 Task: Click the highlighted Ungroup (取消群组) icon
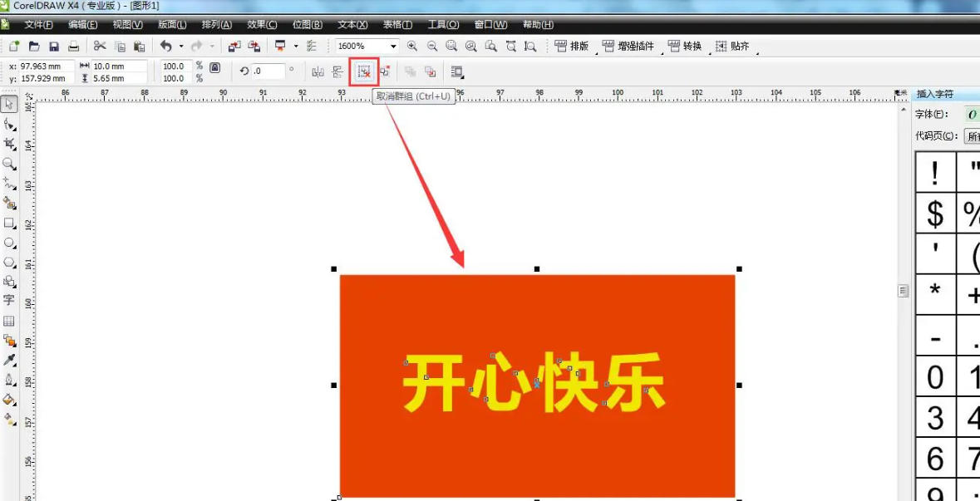point(363,71)
